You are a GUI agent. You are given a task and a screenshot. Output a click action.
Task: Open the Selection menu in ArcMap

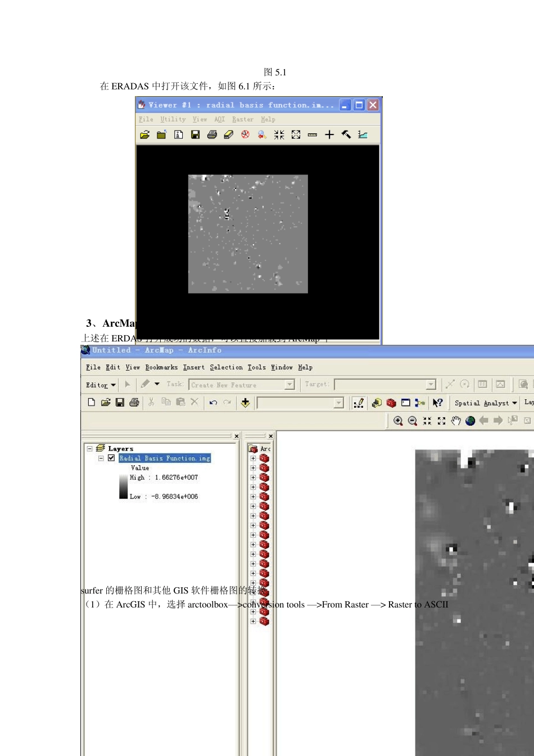click(226, 367)
